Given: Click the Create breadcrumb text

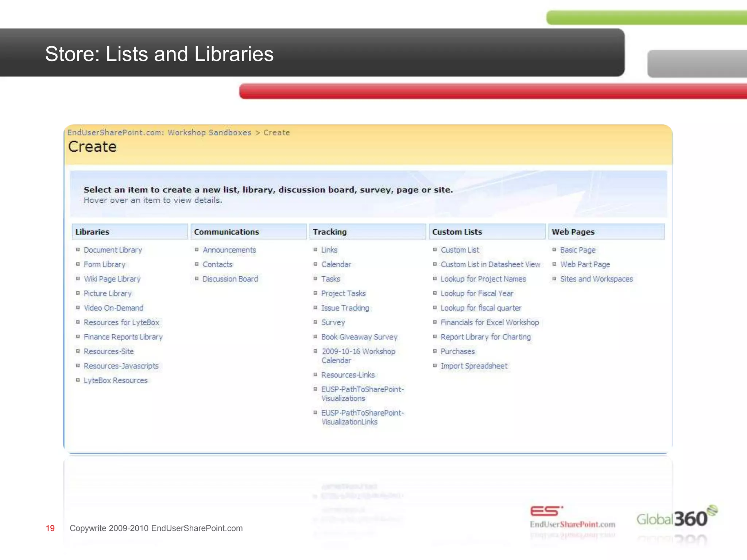Looking at the screenshot, I should tap(276, 133).
